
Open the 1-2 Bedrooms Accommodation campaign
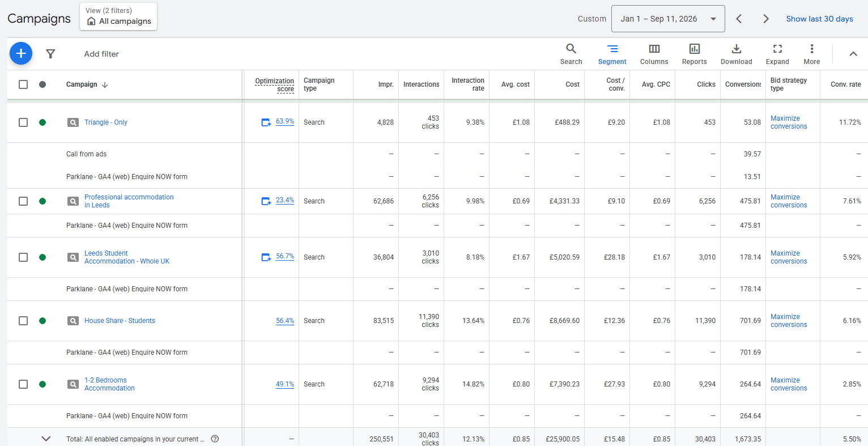[109, 384]
